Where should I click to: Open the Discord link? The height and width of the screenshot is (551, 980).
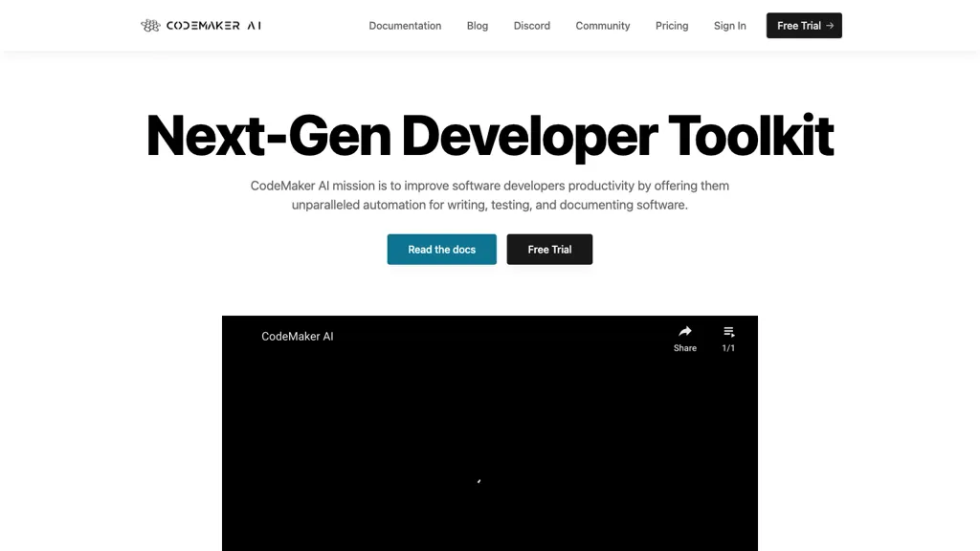(531, 26)
